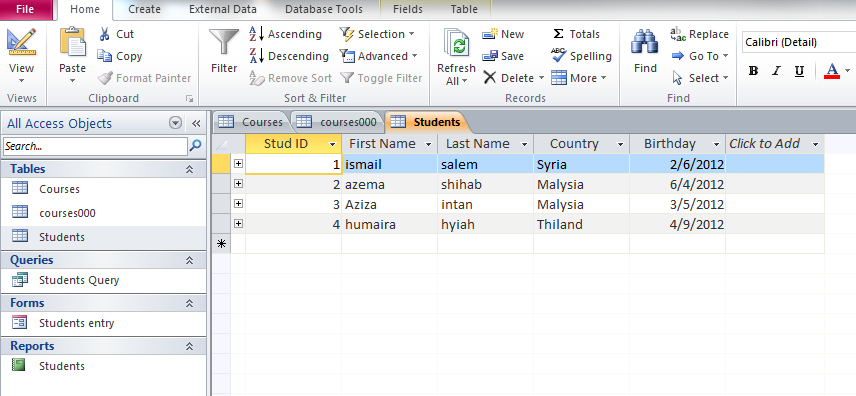Screen dimensions: 856x396
Task: Switch to the Courses document tab
Action: [252, 122]
